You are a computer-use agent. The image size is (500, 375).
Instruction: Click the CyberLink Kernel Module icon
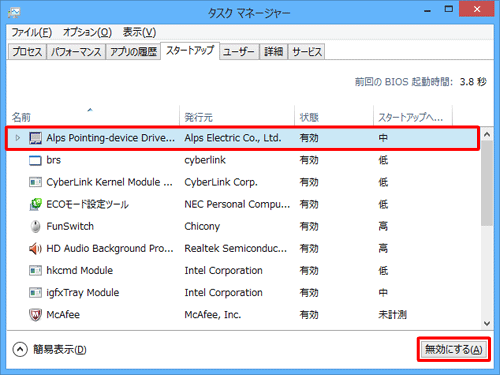coord(35,182)
